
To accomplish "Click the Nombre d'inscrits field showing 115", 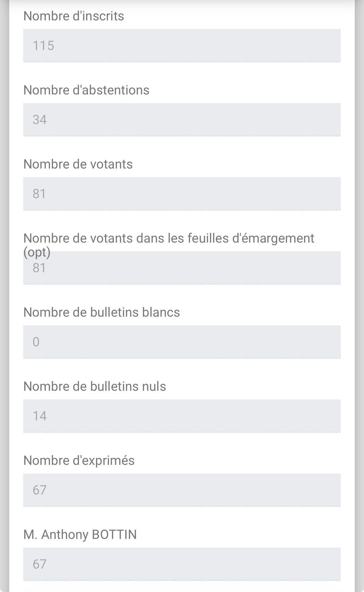I will pos(182,46).
